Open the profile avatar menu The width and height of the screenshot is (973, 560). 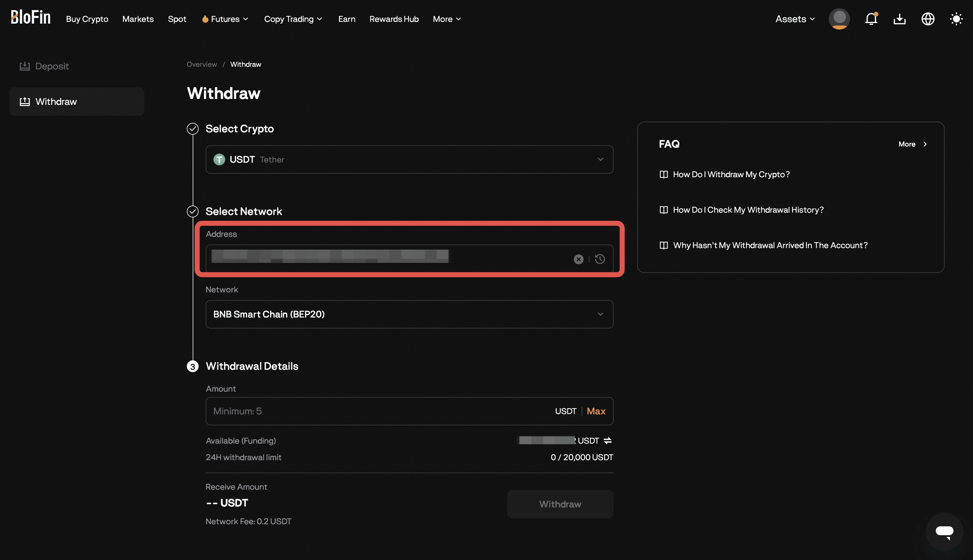839,19
